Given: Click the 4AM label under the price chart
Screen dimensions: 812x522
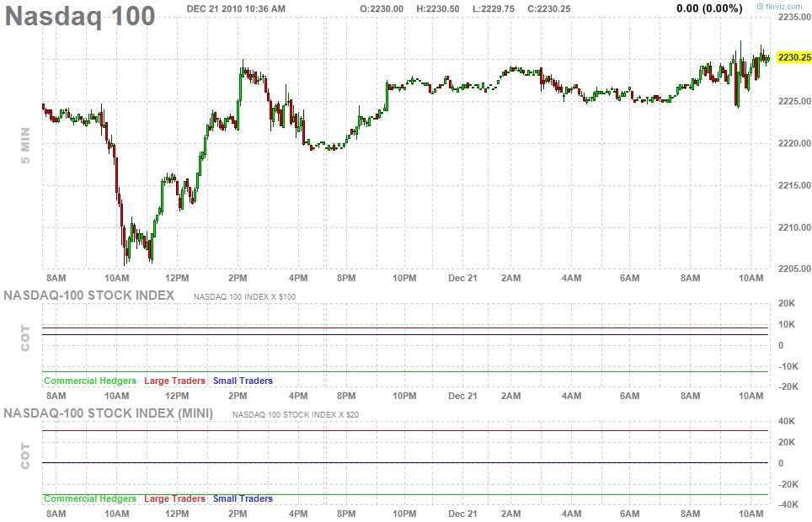Looking at the screenshot, I should 571,278.
